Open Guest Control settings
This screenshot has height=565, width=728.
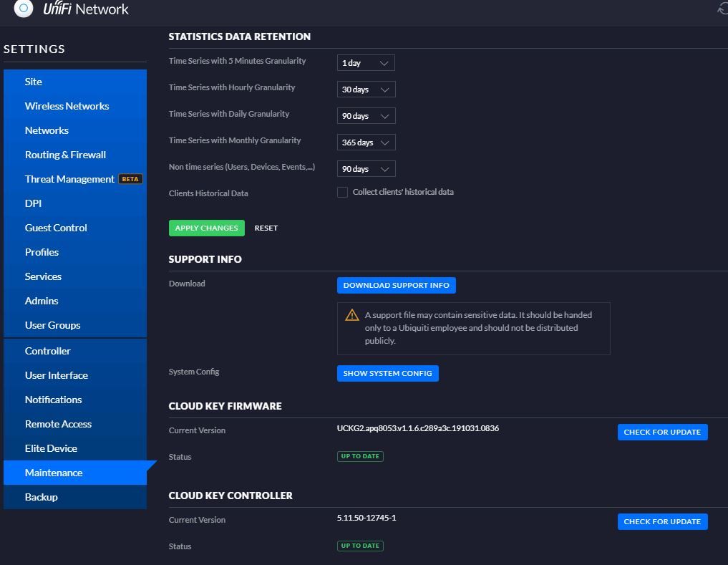[56, 228]
